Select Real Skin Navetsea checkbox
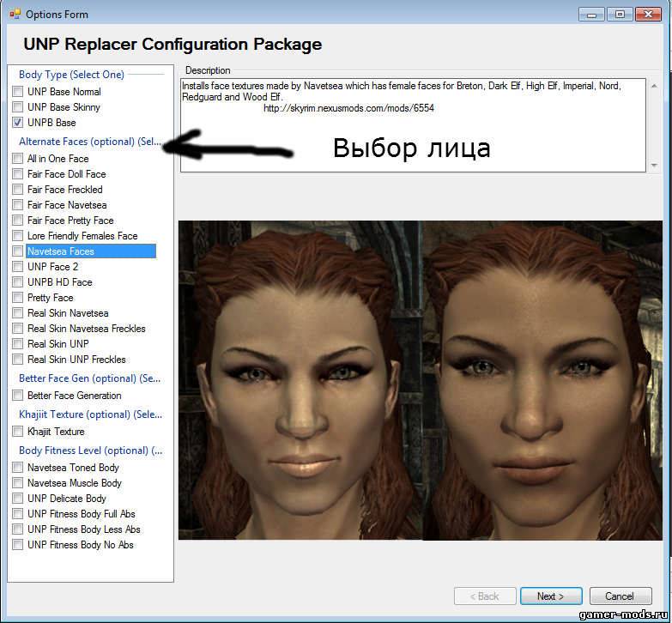 (17, 313)
